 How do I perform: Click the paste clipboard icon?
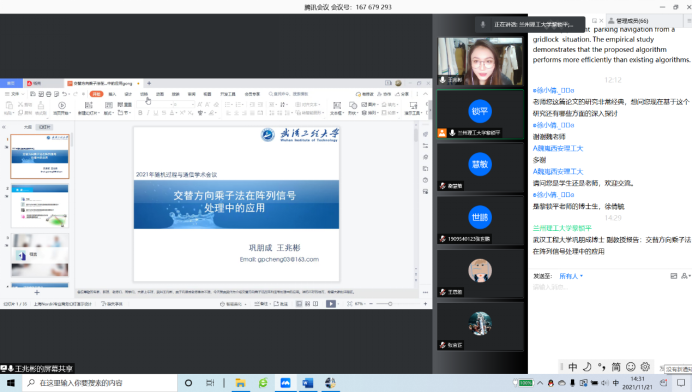(9, 105)
